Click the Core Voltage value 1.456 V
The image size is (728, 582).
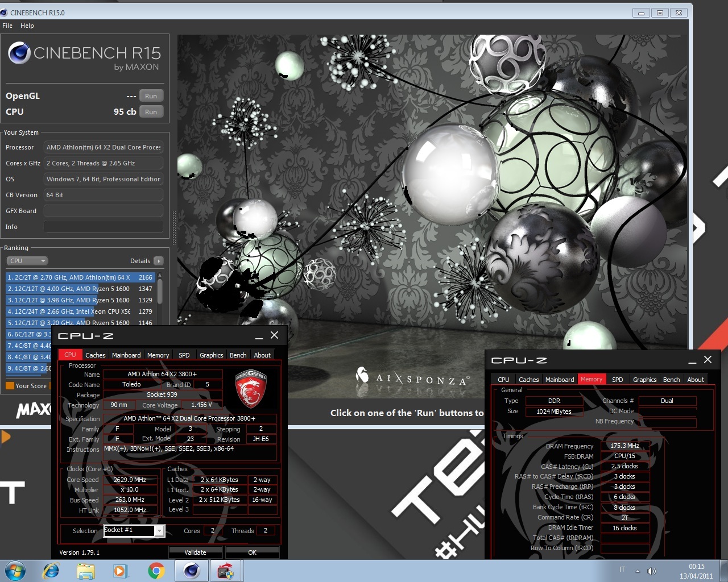pos(201,405)
